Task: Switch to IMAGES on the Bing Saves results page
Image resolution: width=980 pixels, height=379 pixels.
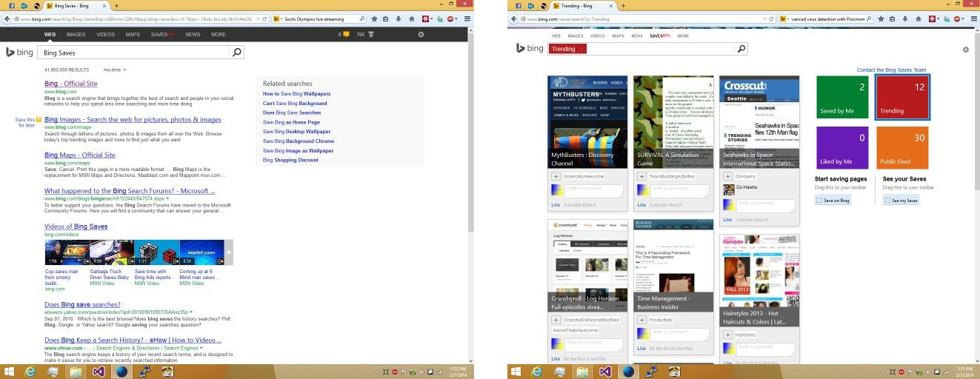Action: click(x=76, y=34)
